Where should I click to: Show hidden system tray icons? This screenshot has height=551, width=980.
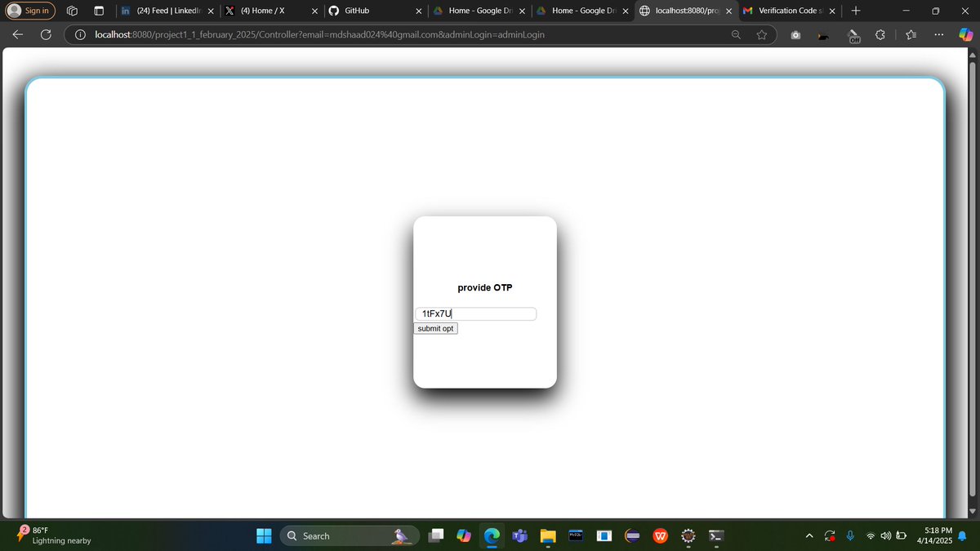pyautogui.click(x=809, y=535)
